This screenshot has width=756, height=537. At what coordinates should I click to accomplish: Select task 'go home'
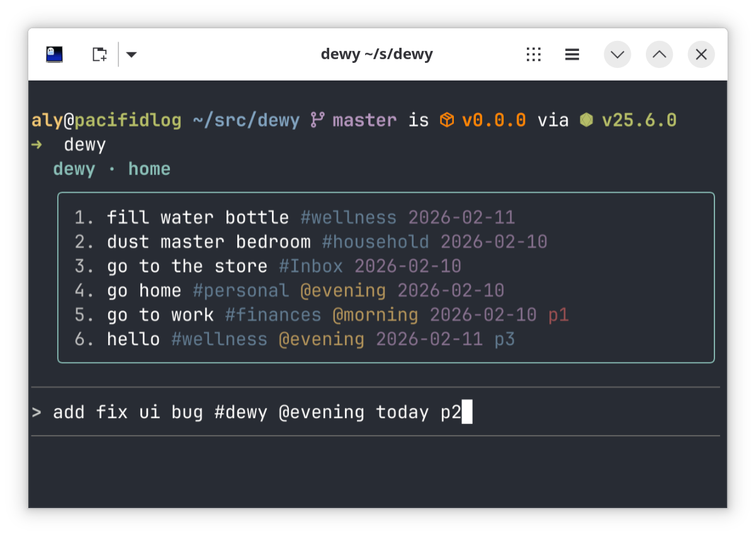click(144, 291)
